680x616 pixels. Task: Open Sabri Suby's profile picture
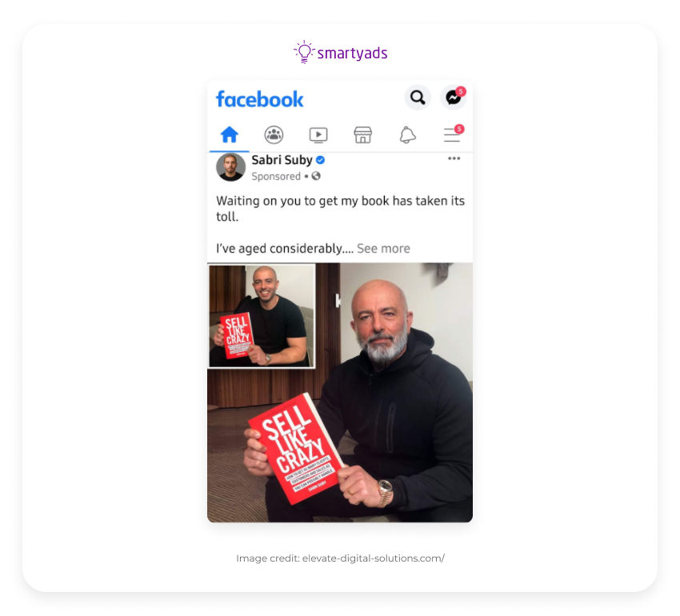(x=230, y=167)
